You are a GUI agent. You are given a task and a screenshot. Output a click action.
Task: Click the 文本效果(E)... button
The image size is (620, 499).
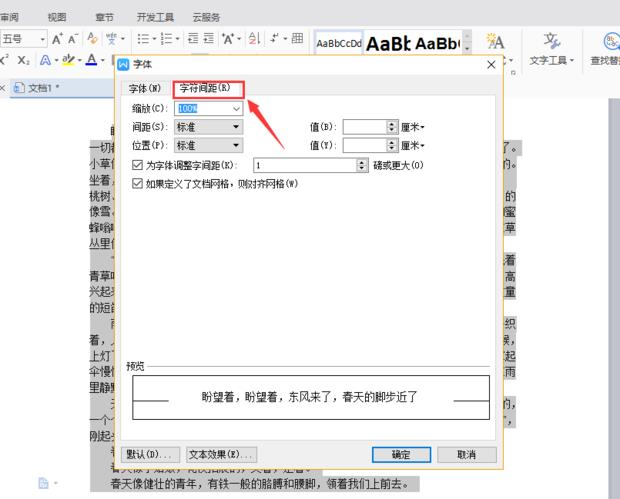coord(221,455)
